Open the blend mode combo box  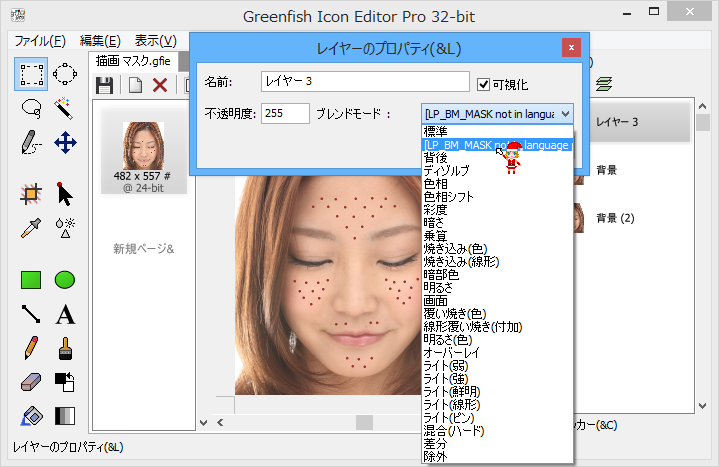coord(498,113)
